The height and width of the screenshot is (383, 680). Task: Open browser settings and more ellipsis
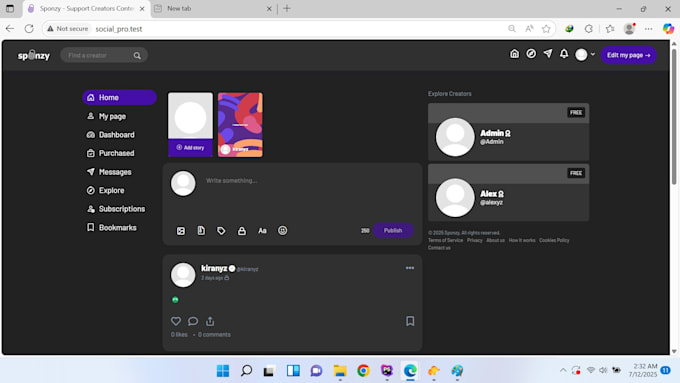pos(648,29)
